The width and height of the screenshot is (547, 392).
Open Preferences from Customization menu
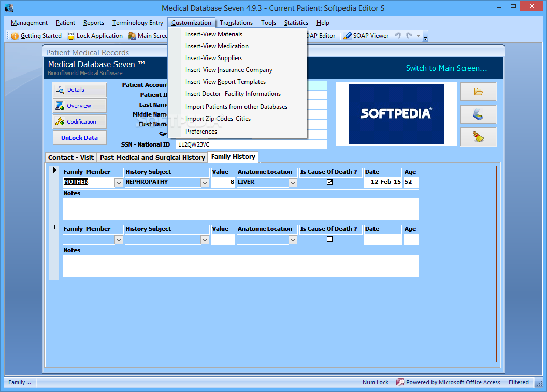[x=237, y=132]
